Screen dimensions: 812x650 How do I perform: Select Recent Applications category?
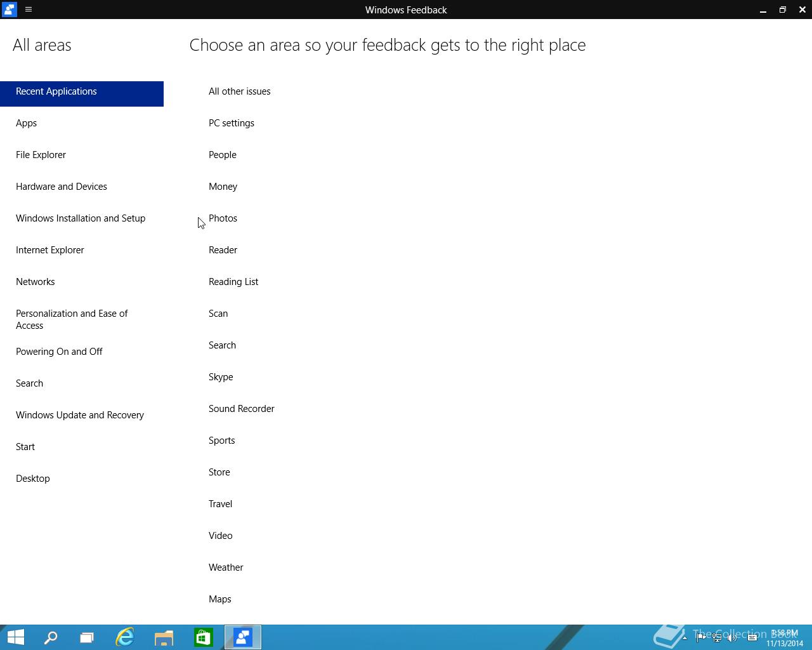coord(82,93)
